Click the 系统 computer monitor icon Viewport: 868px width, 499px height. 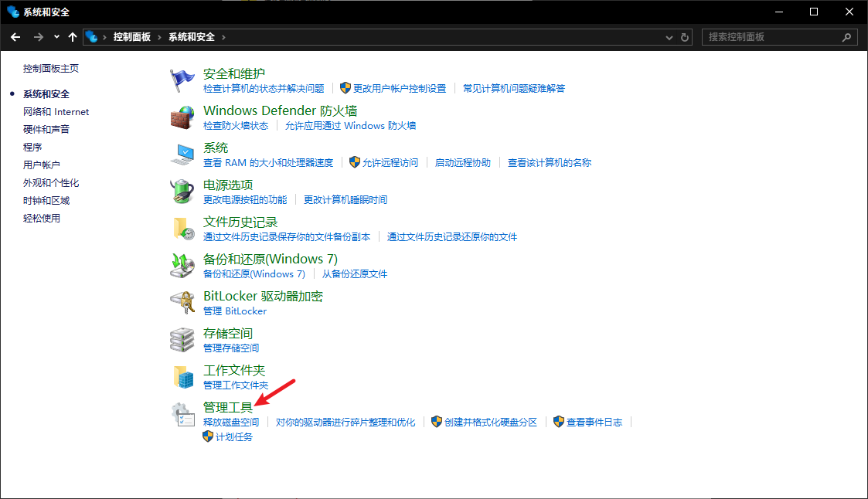click(x=182, y=155)
